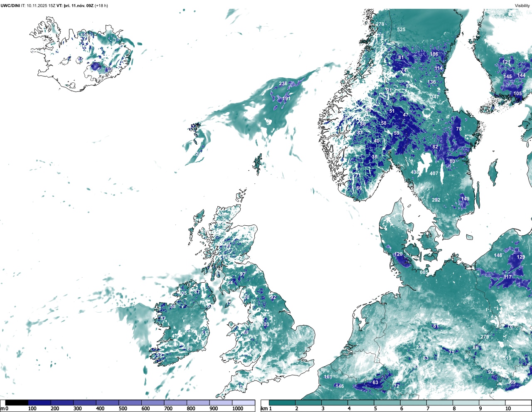Click the '145' visibility value in Finland
Screen dimensions: 532x412
[508, 76]
